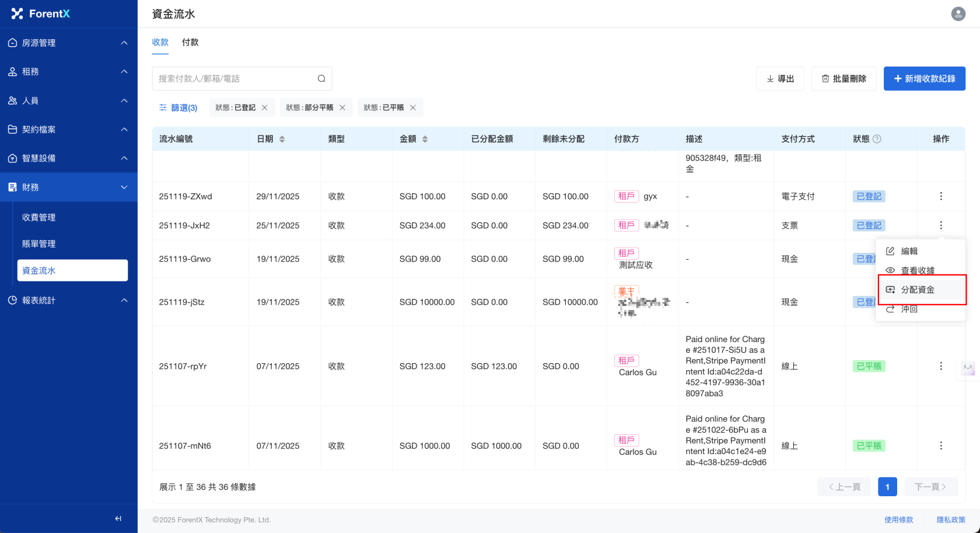This screenshot has height=533, width=980.
Task: Switch to the 付款 tab
Action: click(x=190, y=43)
